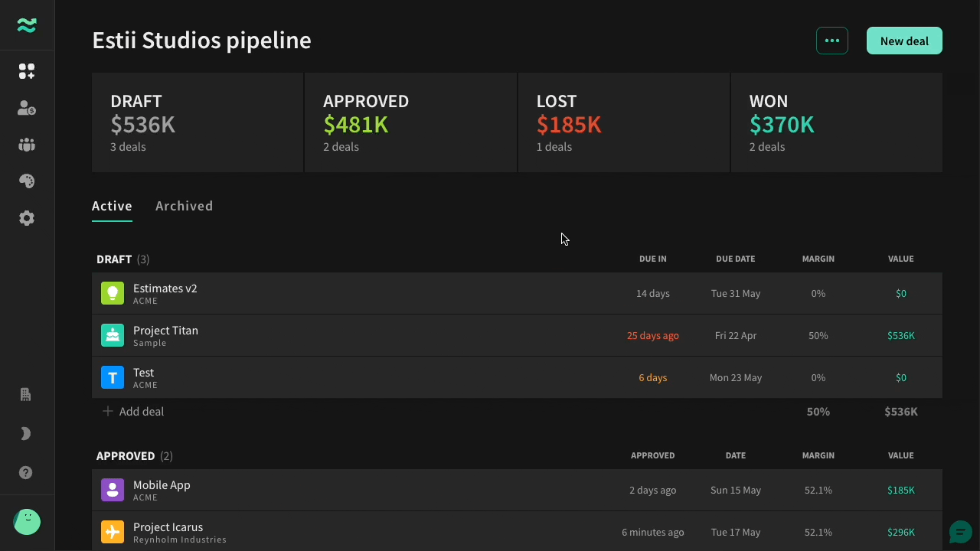Click the 'Fri 22 Apr' due date
Image resolution: width=980 pixels, height=551 pixels.
pyautogui.click(x=736, y=335)
